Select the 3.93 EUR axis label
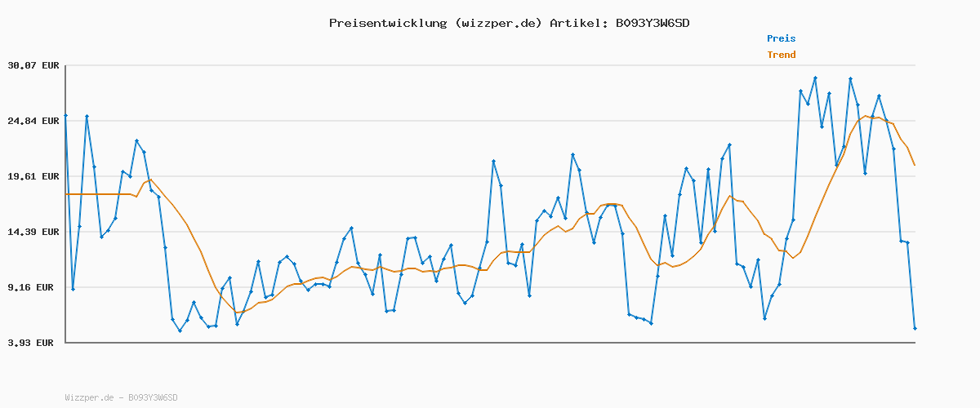980x408 pixels. pos(33,343)
